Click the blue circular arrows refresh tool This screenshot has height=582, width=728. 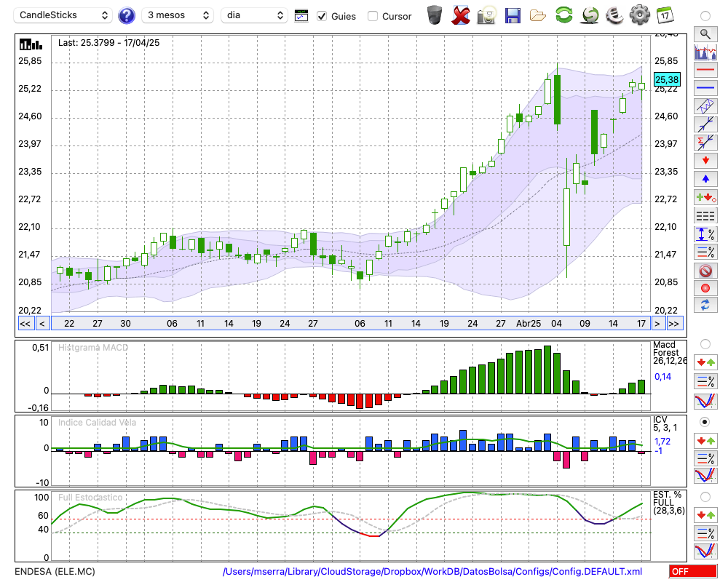[x=705, y=306]
